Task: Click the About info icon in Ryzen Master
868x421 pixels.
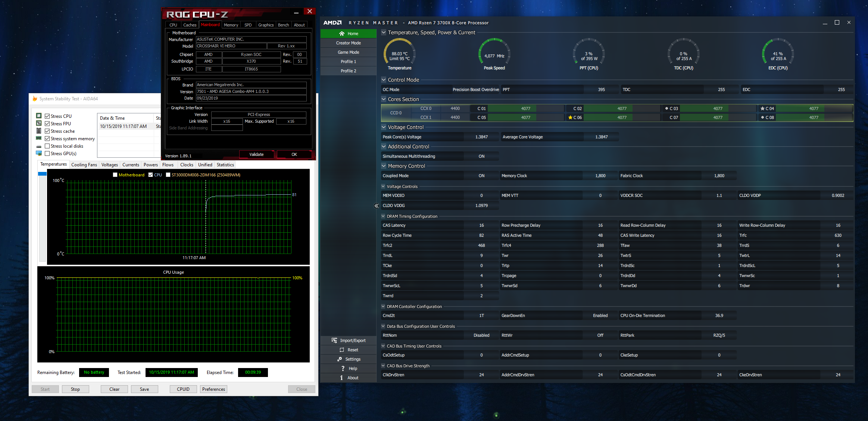Action: pyautogui.click(x=341, y=378)
